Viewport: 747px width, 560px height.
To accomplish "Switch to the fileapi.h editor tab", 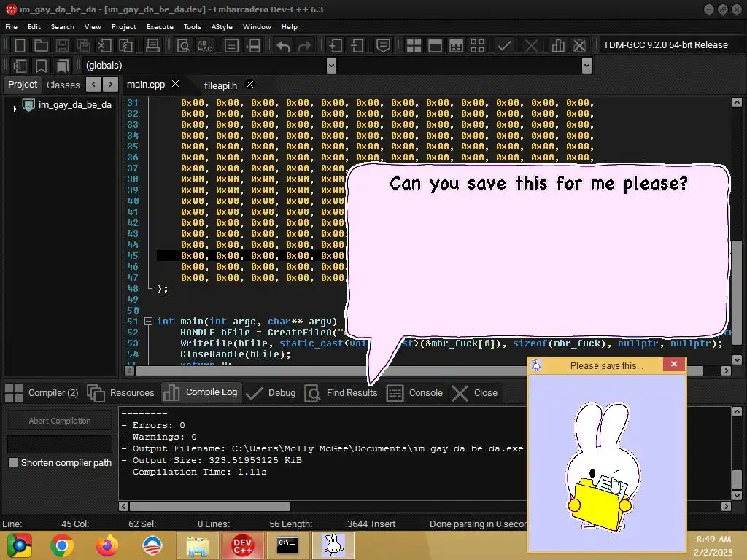I will pyautogui.click(x=220, y=85).
